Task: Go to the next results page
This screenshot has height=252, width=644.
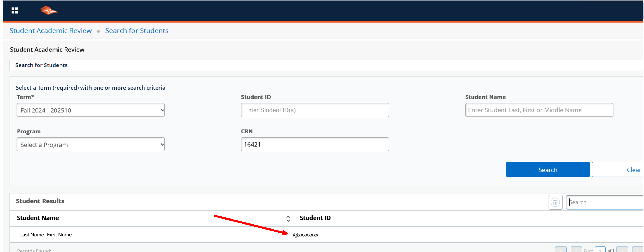Action: coord(622,250)
